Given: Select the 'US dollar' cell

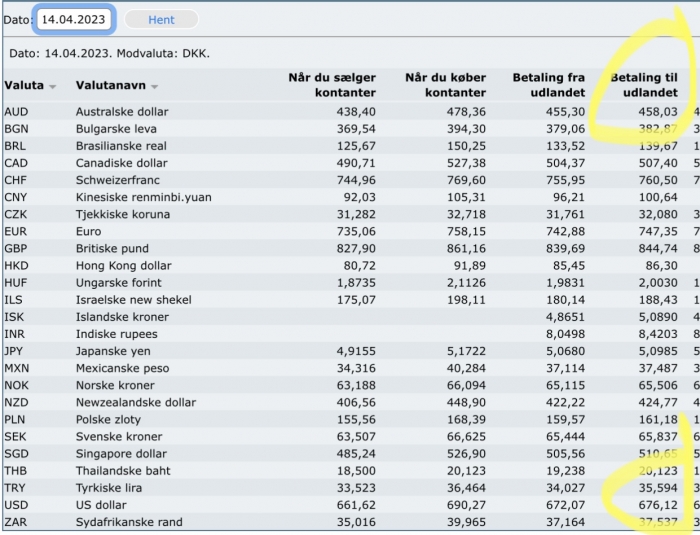Looking at the screenshot, I should click(101, 506).
